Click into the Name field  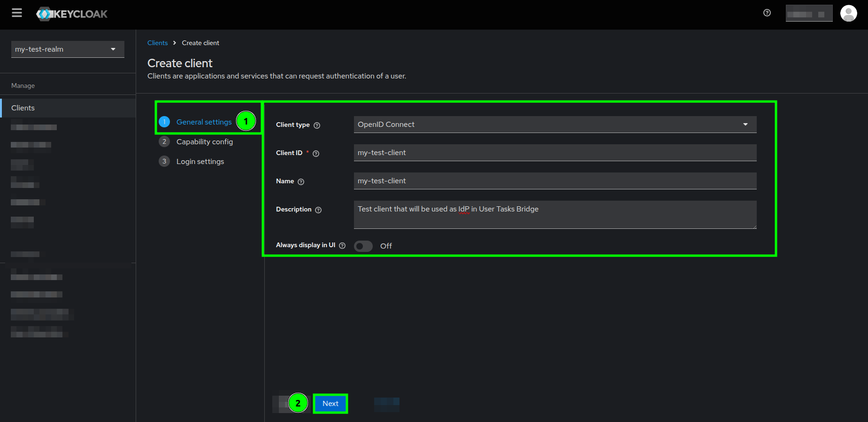pyautogui.click(x=555, y=181)
